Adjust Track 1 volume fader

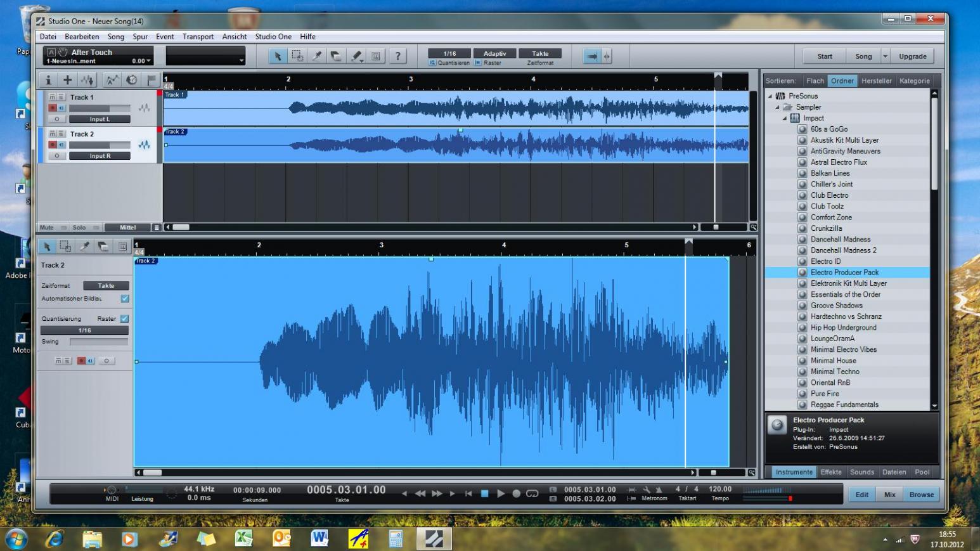(x=100, y=108)
